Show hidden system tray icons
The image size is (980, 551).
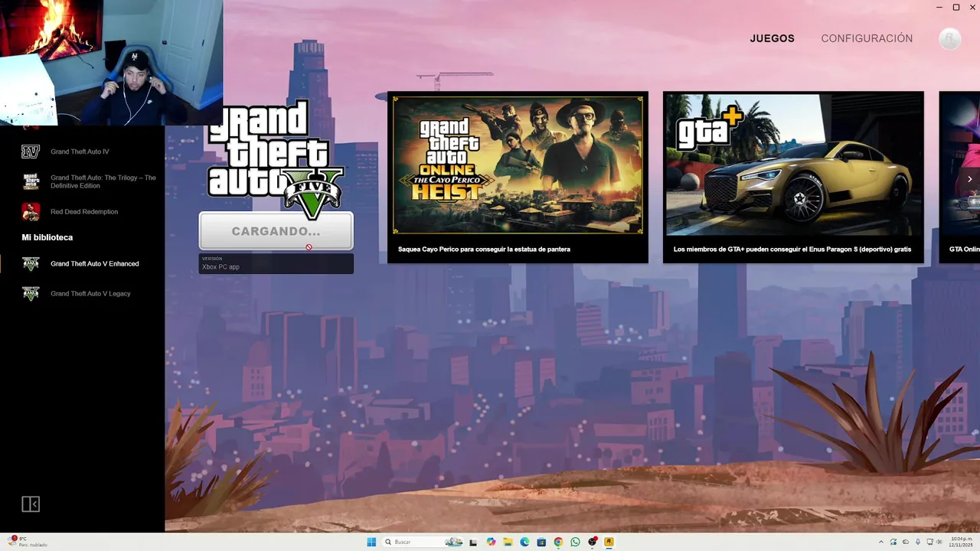click(881, 542)
